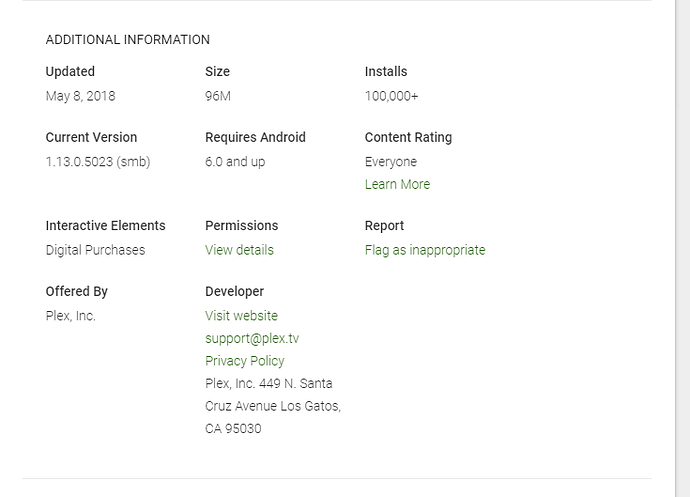690x497 pixels.
Task: Click the 6.0 and up text
Action: [235, 162]
